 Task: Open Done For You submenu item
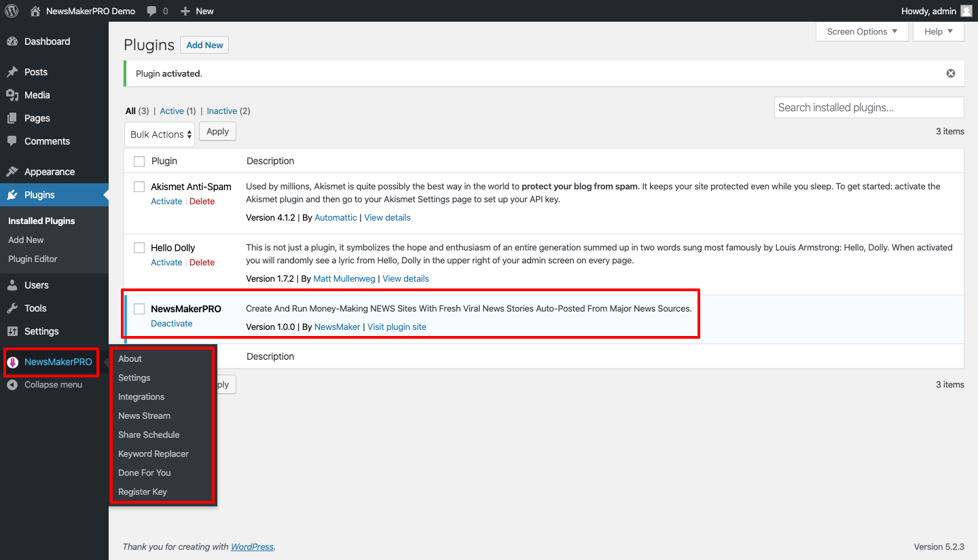145,472
